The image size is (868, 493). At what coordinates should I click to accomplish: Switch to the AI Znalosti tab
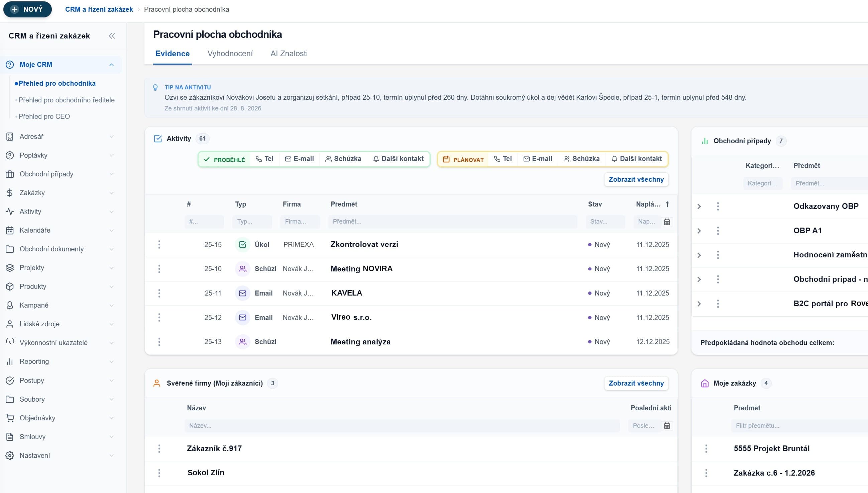289,54
